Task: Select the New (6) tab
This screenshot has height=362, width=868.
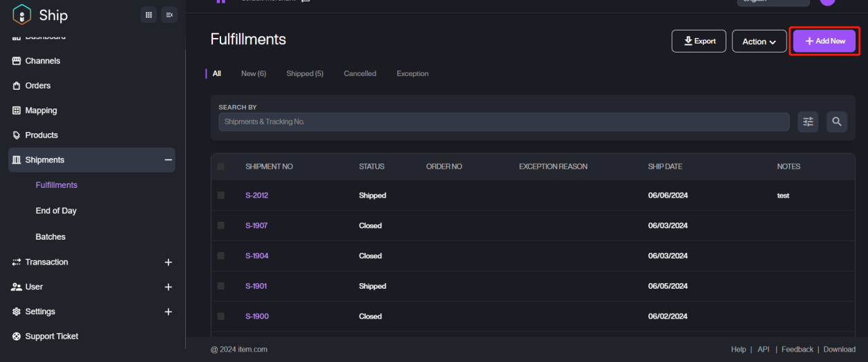Action: pyautogui.click(x=253, y=73)
